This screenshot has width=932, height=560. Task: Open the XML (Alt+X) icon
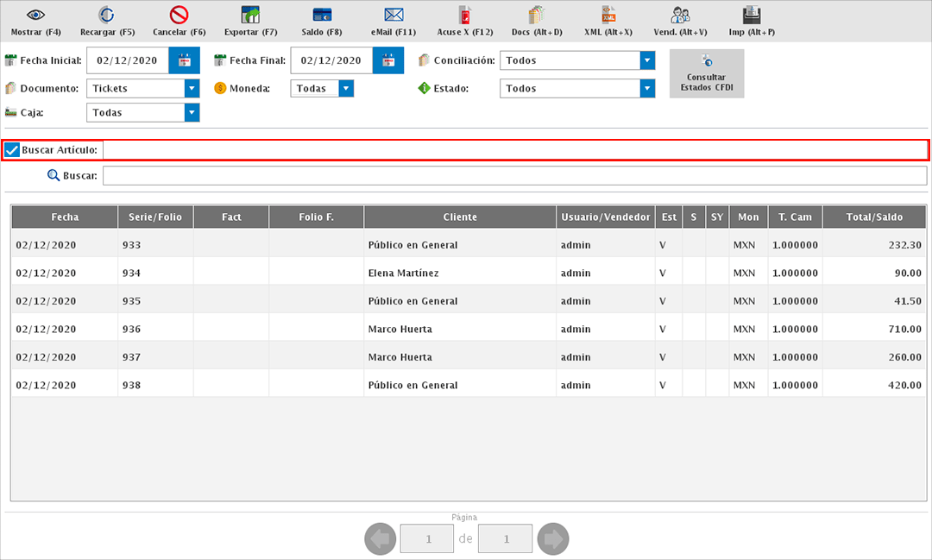click(x=608, y=16)
